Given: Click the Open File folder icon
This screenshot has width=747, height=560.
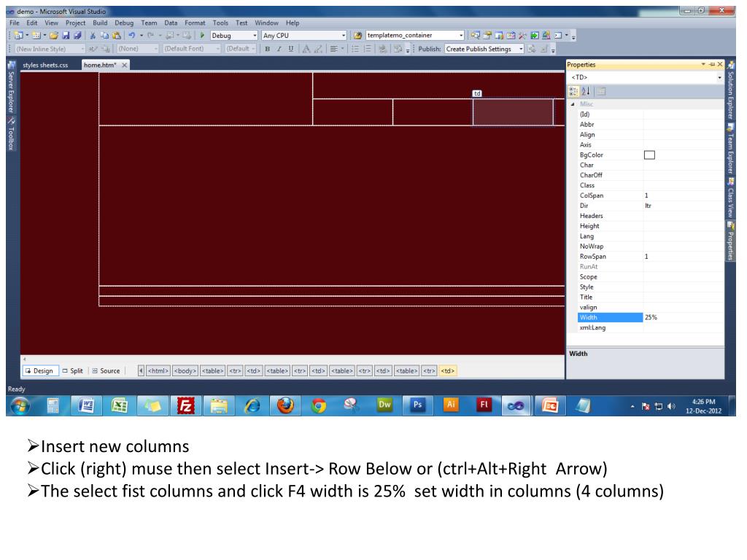Looking at the screenshot, I should (54, 35).
